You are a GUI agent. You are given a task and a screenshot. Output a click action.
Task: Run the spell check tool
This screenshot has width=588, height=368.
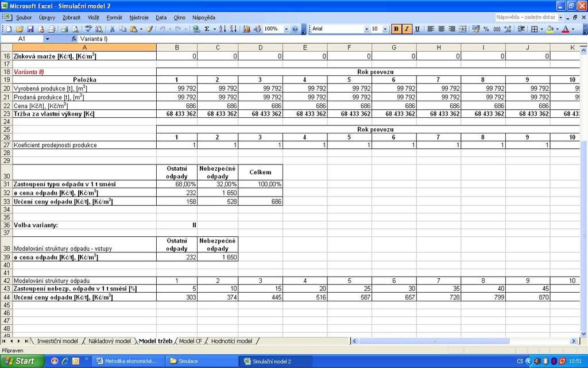88,29
